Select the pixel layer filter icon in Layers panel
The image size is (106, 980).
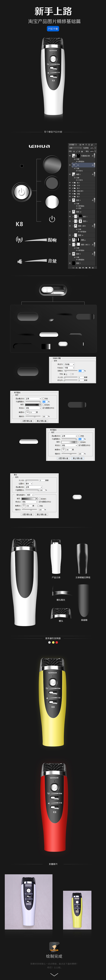(80, 145)
